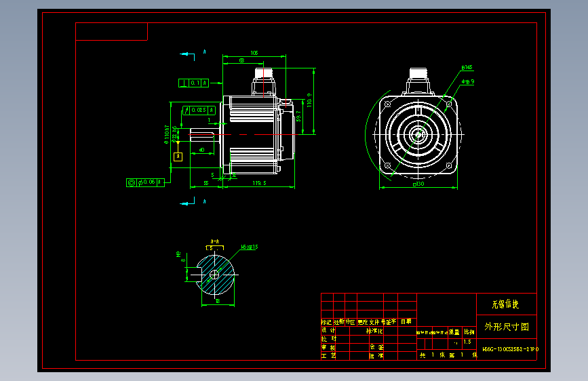Select the 59.7 vertical dimension text
The image size is (588, 381).
pos(298,116)
